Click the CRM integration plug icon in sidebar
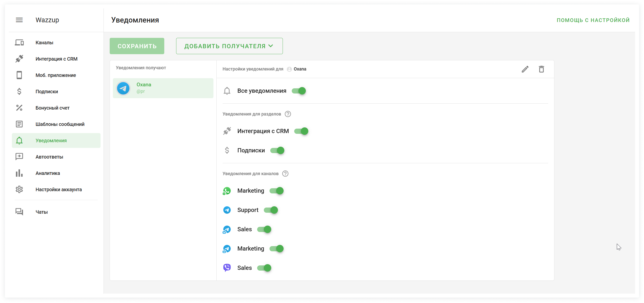 coord(19,59)
